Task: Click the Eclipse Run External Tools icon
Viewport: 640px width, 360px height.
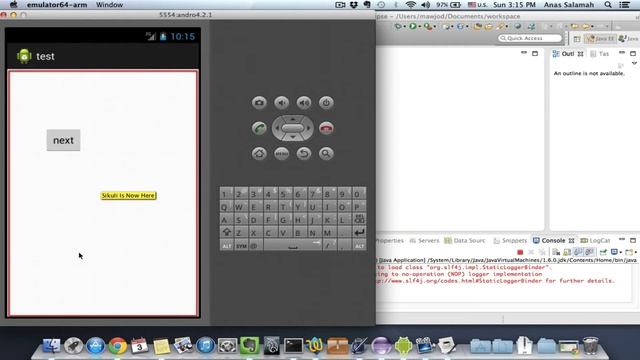Action: coord(427,27)
